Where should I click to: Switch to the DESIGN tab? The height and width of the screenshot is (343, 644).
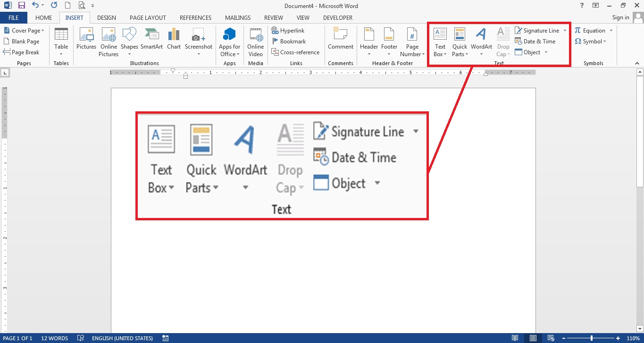click(106, 17)
